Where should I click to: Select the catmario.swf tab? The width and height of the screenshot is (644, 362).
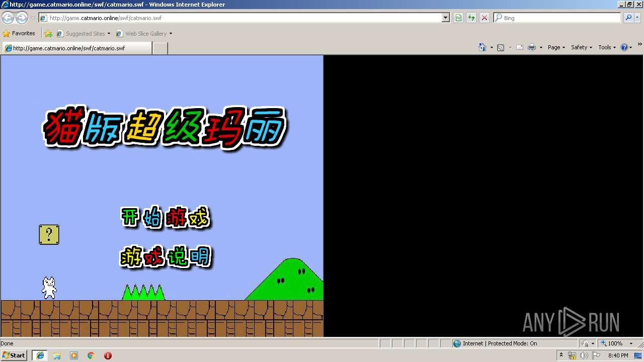click(76, 48)
